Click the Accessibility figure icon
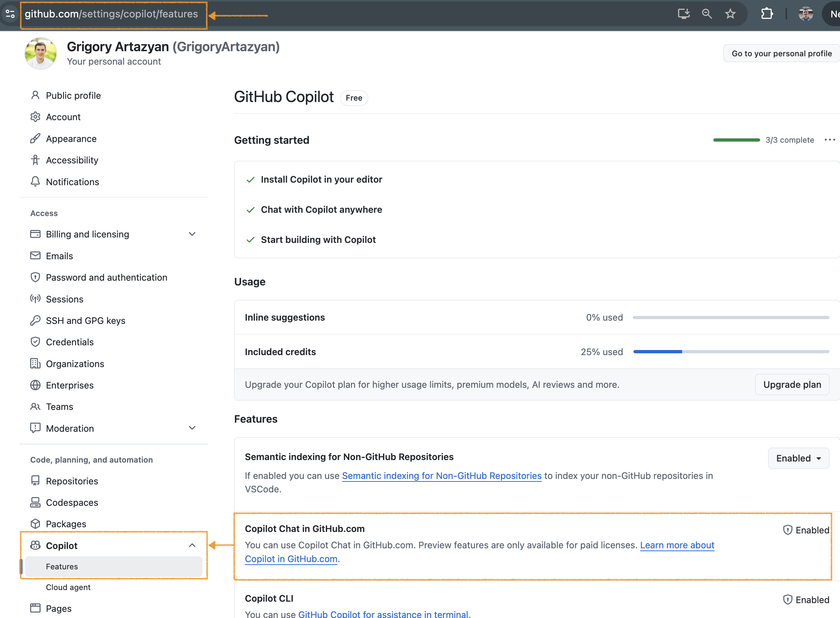This screenshot has height=618, width=840. 35,160
